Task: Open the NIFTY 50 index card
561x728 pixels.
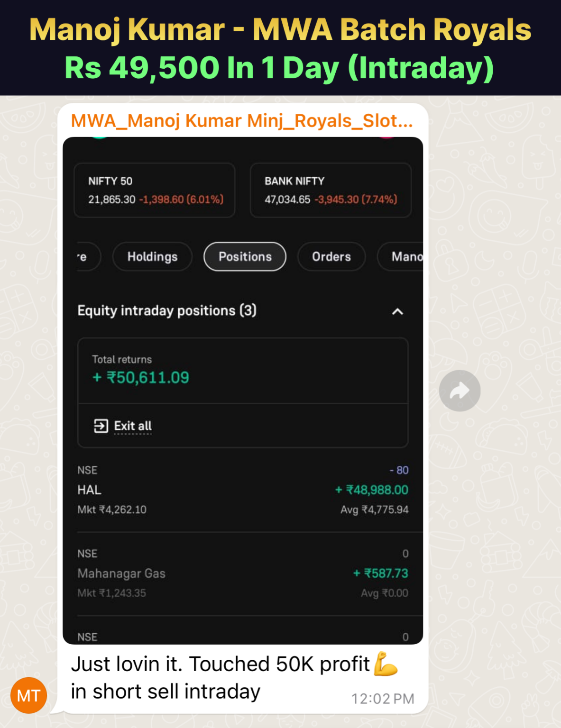Action: tap(155, 190)
